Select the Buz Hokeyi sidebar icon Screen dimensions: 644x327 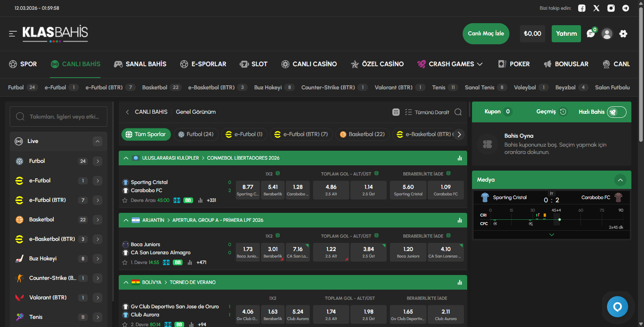click(20, 259)
